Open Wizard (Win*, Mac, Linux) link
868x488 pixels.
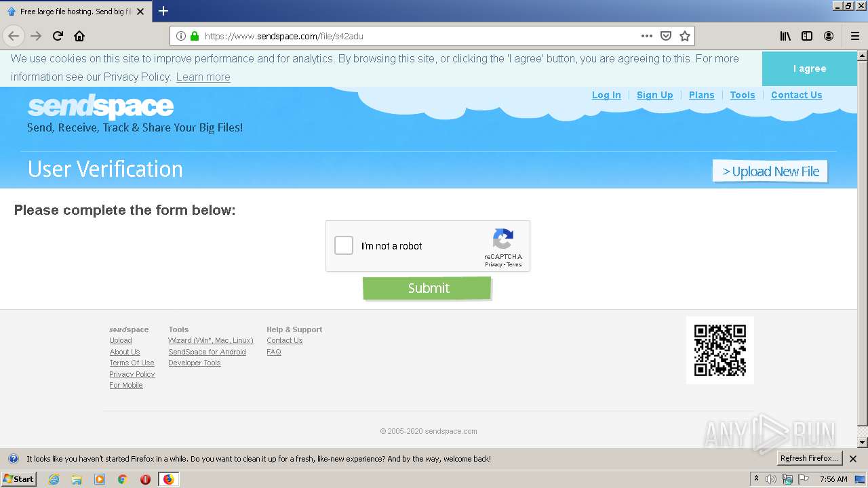(x=211, y=340)
